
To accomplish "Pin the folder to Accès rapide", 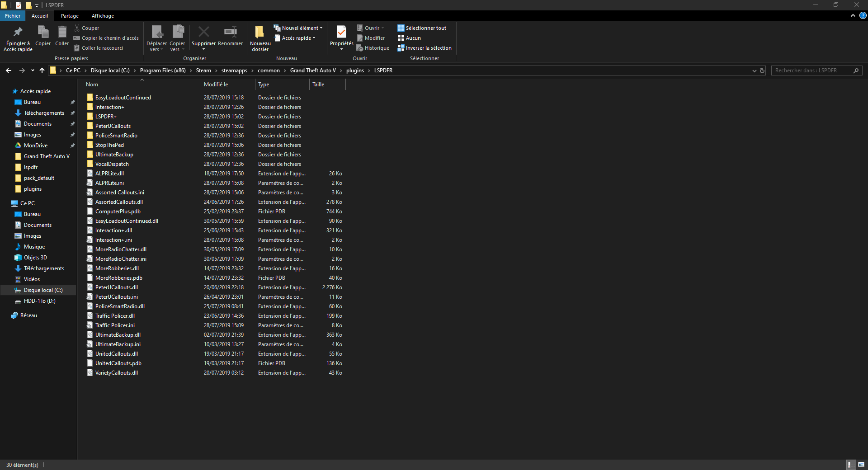I will coord(18,38).
